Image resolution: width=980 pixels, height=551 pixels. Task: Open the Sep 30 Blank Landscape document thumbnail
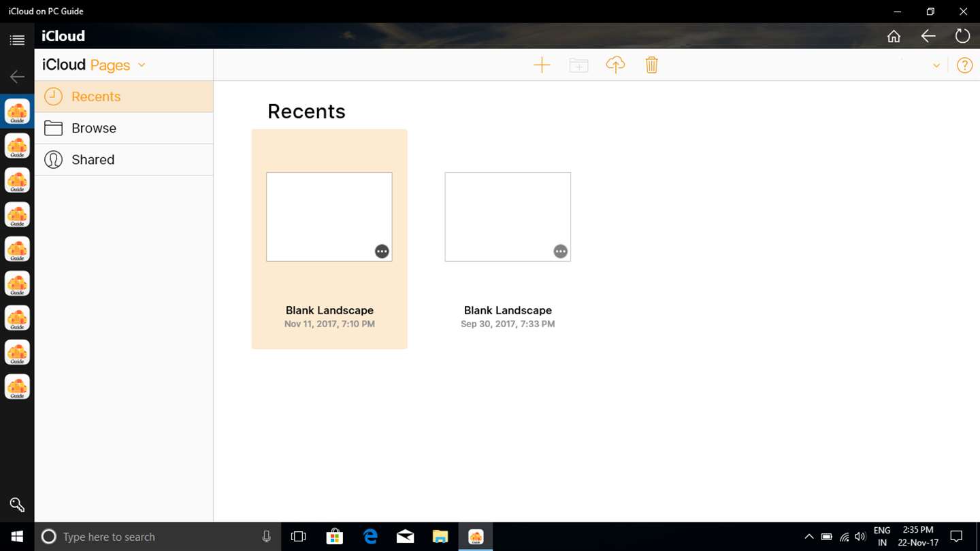coord(508,217)
